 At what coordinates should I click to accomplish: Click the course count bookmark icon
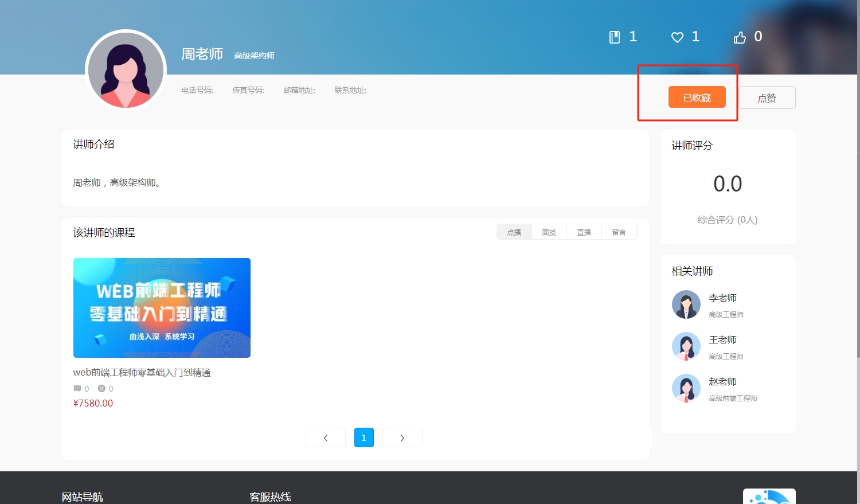[x=615, y=37]
